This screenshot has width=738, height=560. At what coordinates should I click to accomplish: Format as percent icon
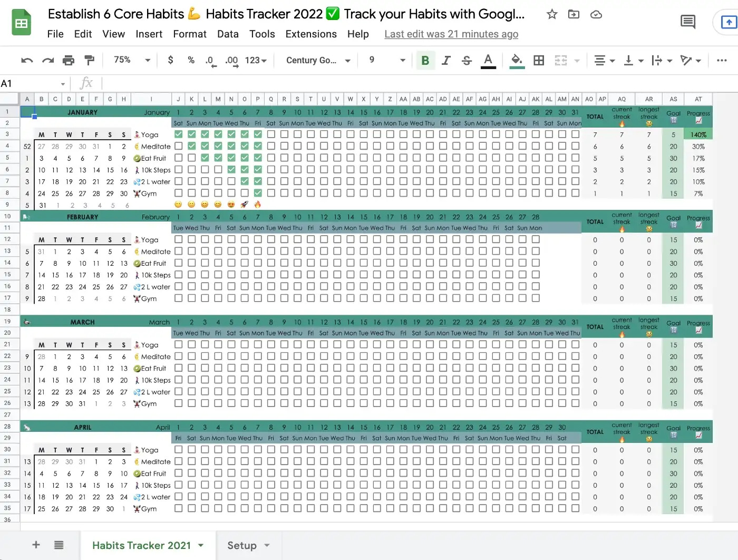coord(191,60)
